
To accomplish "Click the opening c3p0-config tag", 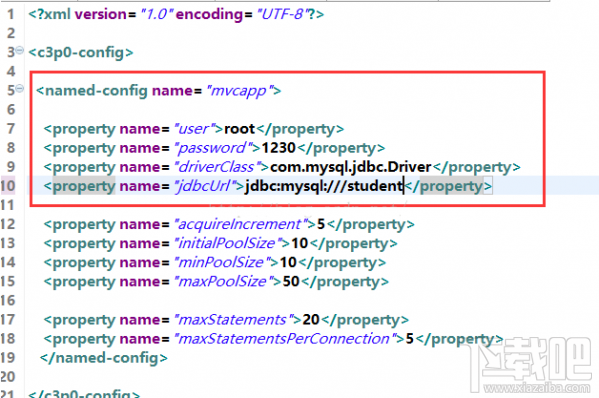I will [81, 52].
